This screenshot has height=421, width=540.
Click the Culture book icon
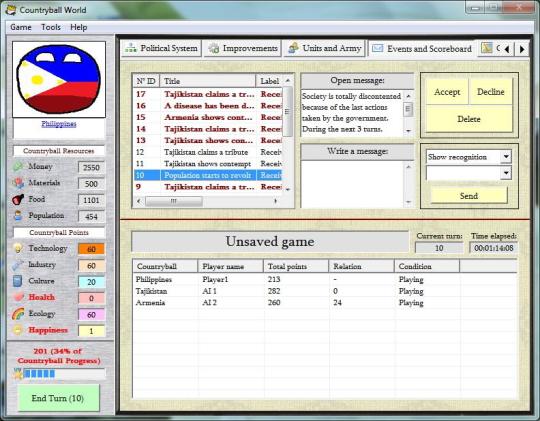(x=17, y=281)
